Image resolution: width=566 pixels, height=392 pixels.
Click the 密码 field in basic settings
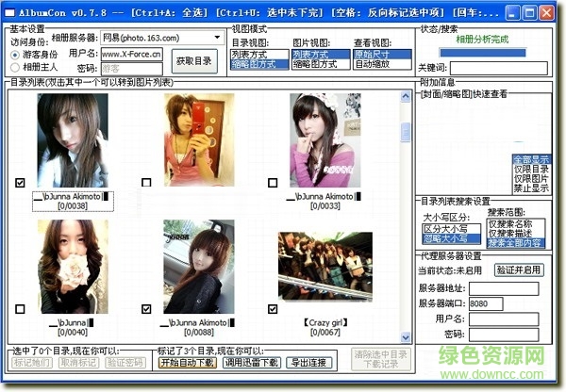[x=132, y=68]
